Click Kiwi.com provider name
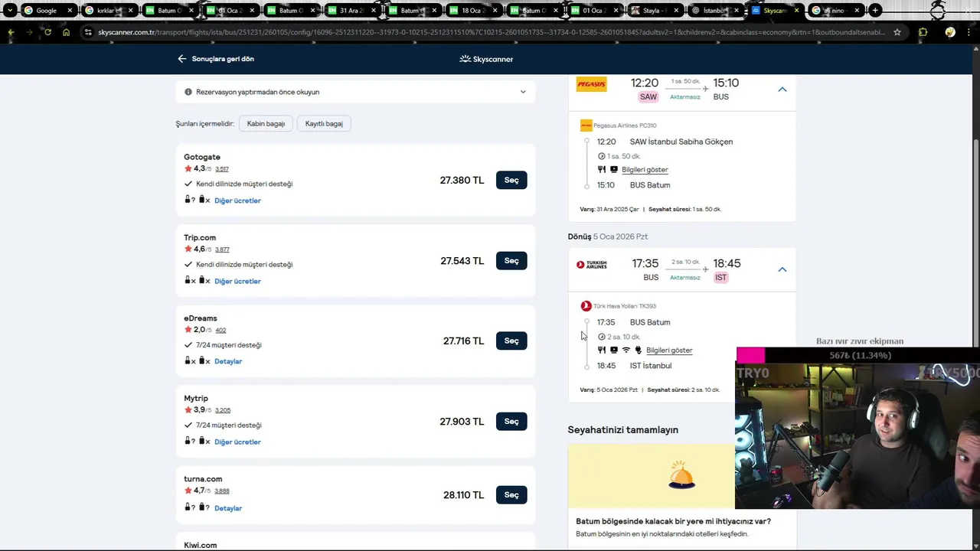 point(201,545)
